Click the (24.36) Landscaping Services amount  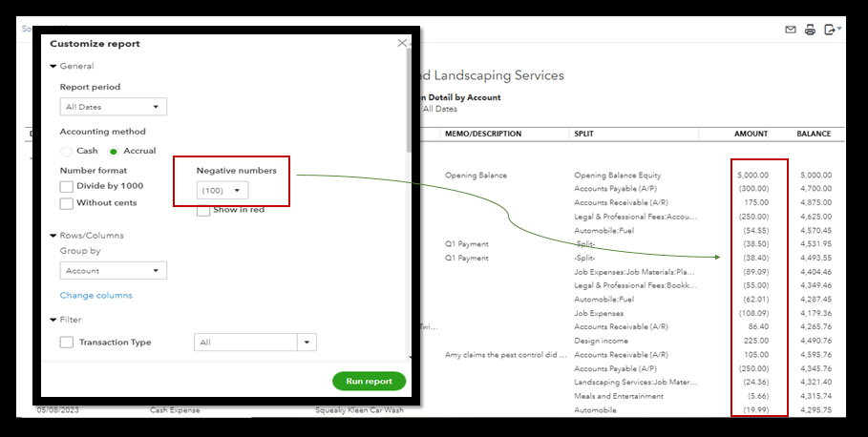click(x=755, y=383)
